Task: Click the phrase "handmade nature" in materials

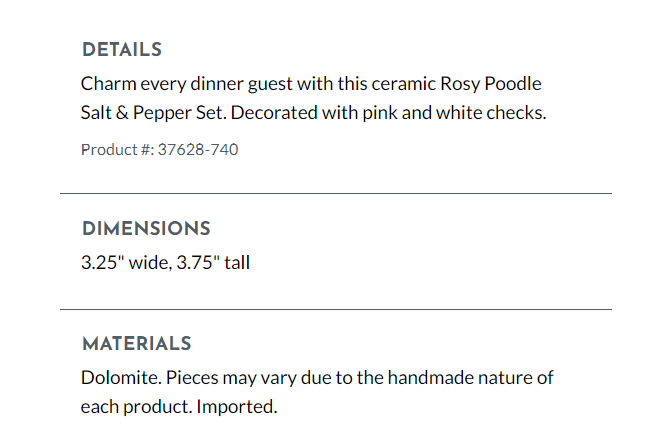Action: [x=452, y=378]
